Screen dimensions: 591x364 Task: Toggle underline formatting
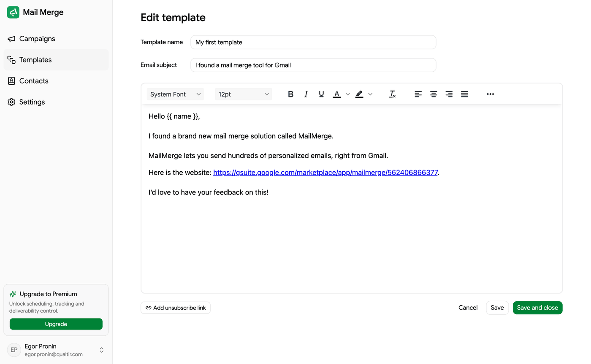[321, 94]
